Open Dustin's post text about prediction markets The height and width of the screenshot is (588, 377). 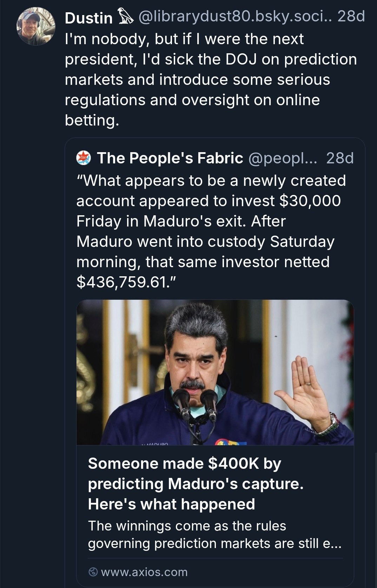(x=211, y=69)
